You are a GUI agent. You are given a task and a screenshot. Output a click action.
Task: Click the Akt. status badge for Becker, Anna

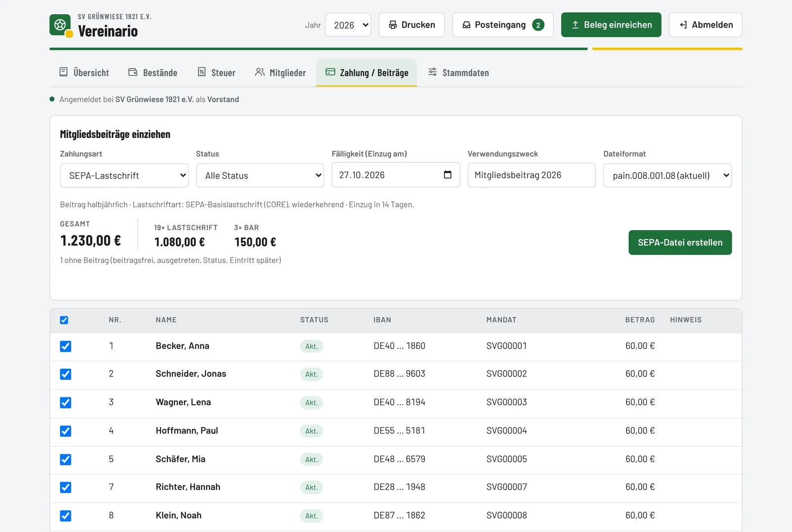(311, 346)
